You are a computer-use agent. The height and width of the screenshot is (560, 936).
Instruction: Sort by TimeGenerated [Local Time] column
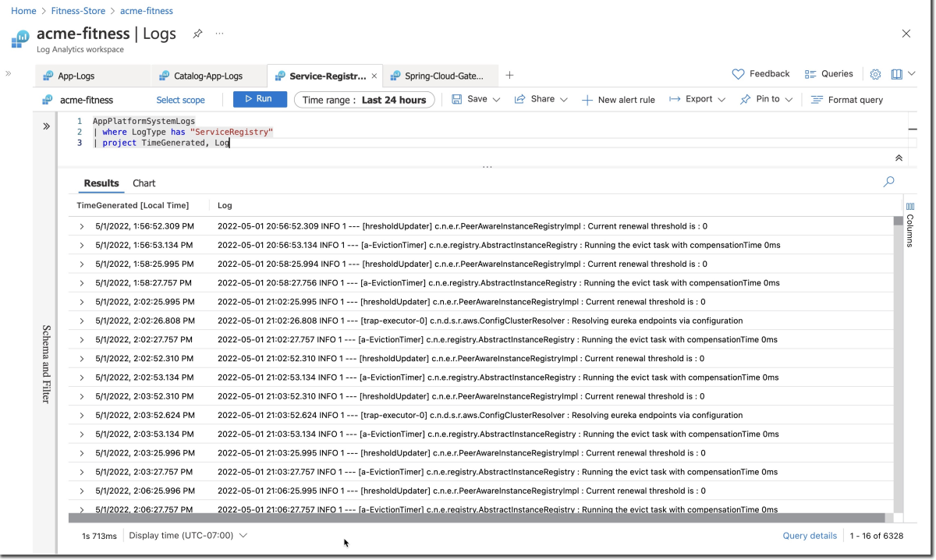[x=133, y=205]
